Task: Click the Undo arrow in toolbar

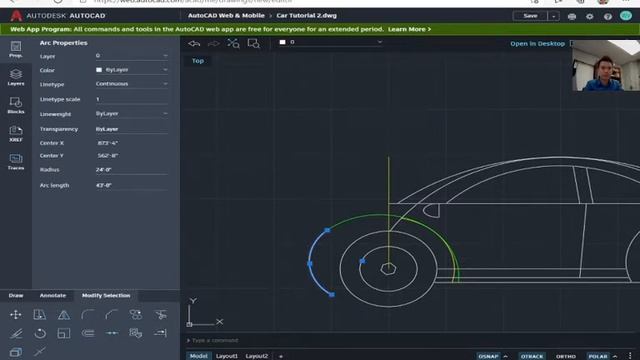Action: pos(194,43)
